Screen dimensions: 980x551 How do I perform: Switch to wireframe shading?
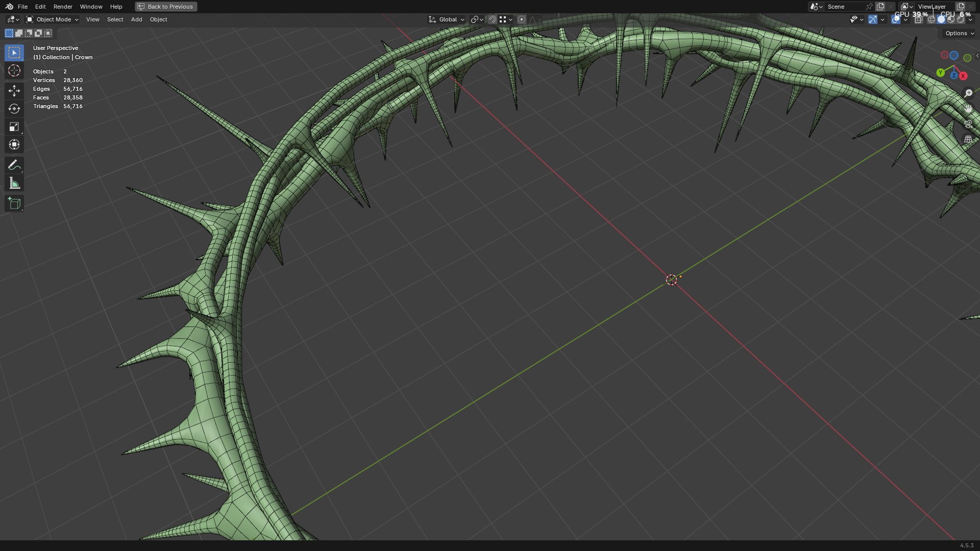pyautogui.click(x=932, y=19)
